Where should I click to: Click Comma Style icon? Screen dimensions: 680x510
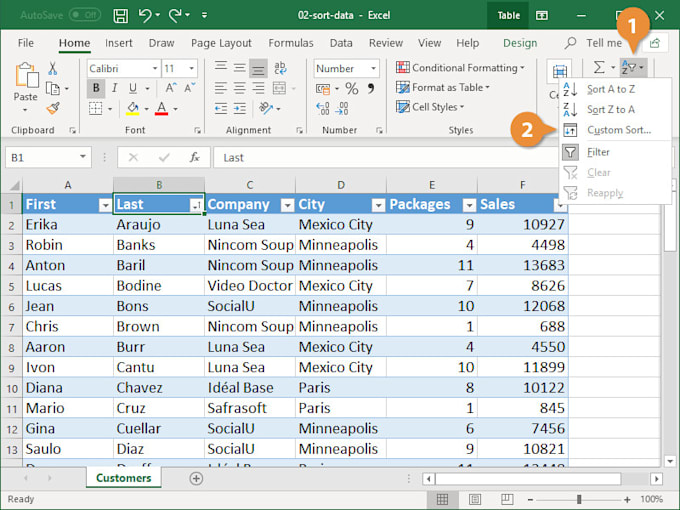[x=371, y=89]
